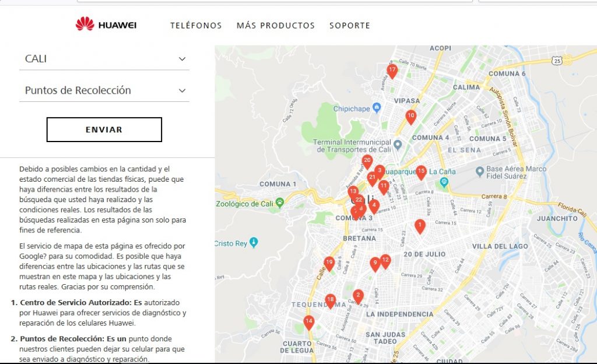Click the Zoológico de Cali pin
Image resolution: width=597 pixels, height=364 pixels.
279,202
